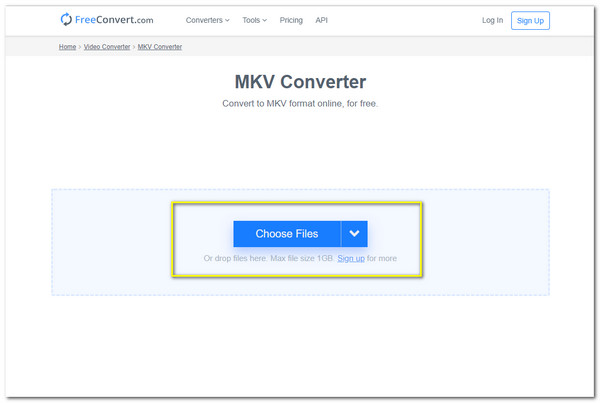Viewport: 600px width, 403px height.
Task: Open the API menu item
Action: [x=321, y=20]
